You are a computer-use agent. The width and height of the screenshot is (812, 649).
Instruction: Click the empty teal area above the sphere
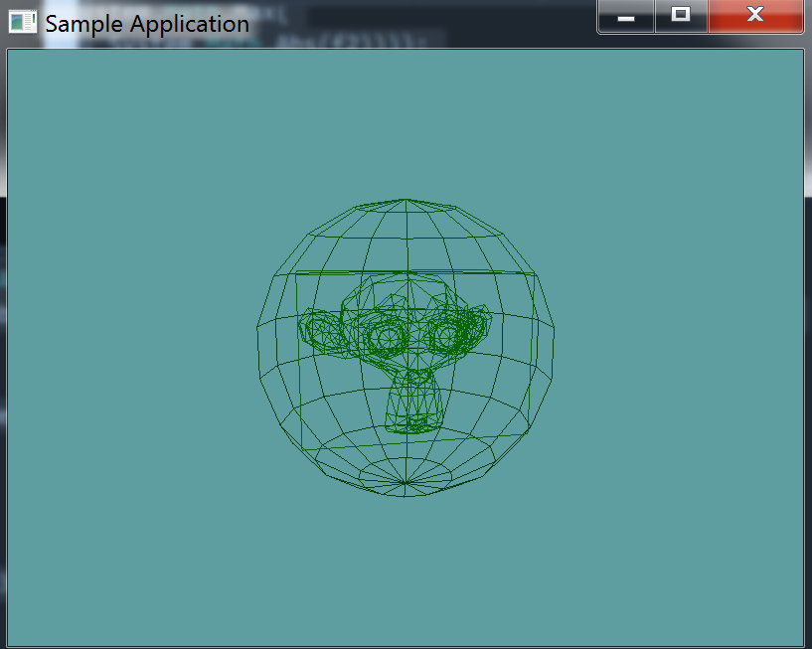pyautogui.click(x=405, y=119)
